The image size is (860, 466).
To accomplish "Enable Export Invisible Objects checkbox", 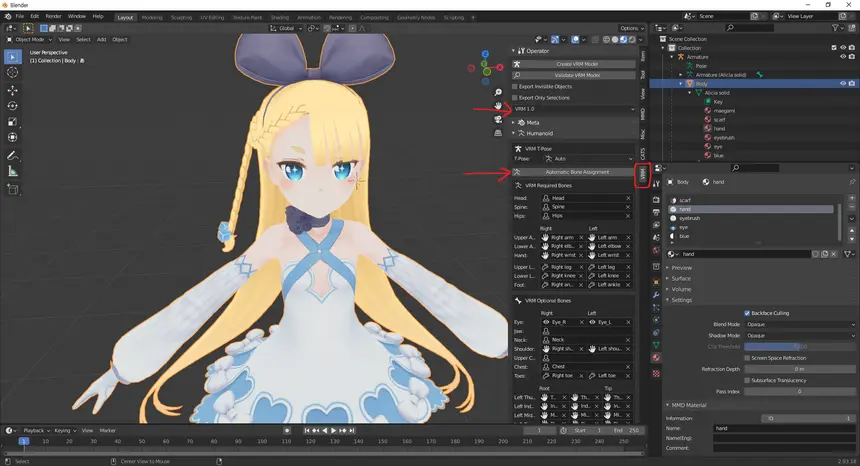I will coord(514,87).
